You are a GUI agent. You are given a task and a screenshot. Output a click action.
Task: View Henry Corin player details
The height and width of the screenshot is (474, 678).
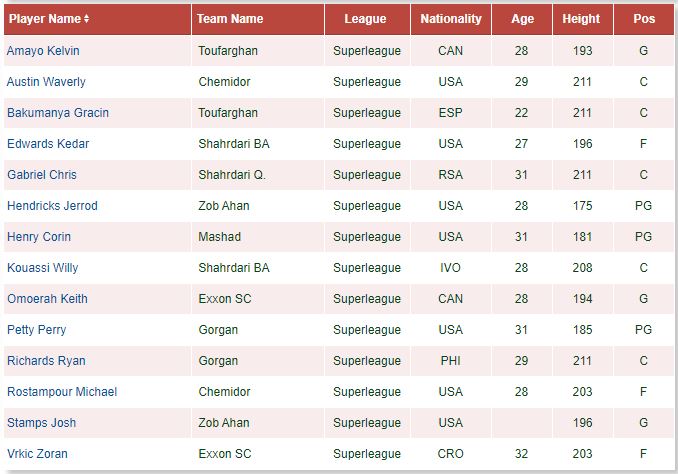pos(39,237)
